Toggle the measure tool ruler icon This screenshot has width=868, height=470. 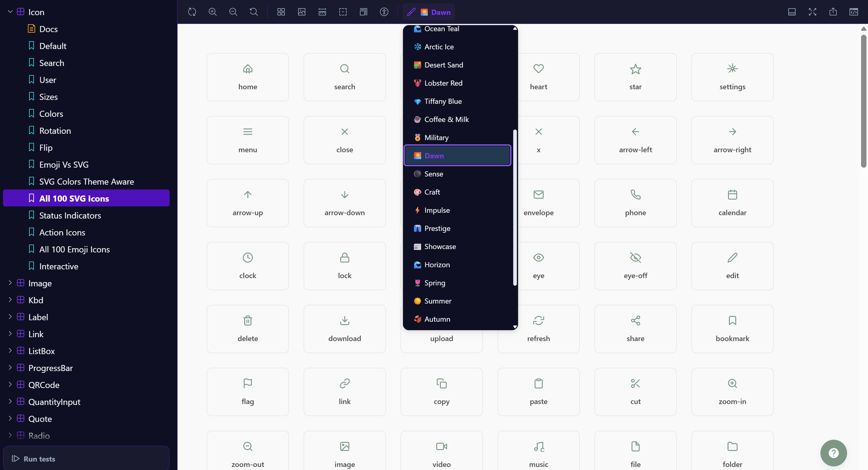[322, 12]
